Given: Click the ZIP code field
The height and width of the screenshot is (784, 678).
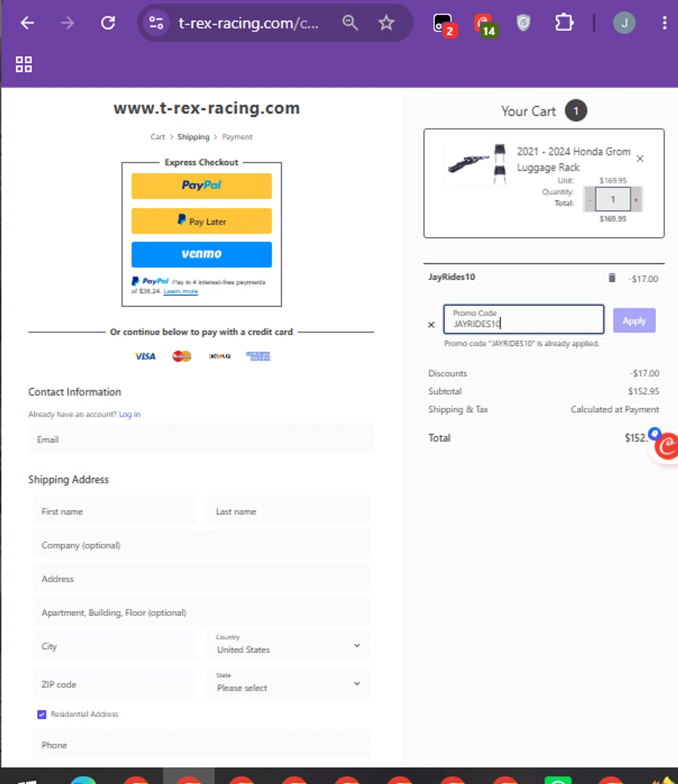Looking at the screenshot, I should coord(114,684).
